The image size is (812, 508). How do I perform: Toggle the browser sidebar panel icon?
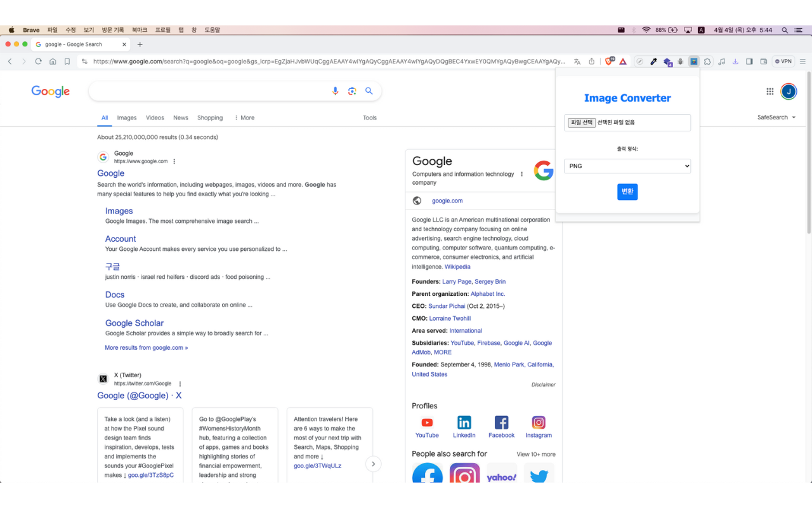pos(749,62)
